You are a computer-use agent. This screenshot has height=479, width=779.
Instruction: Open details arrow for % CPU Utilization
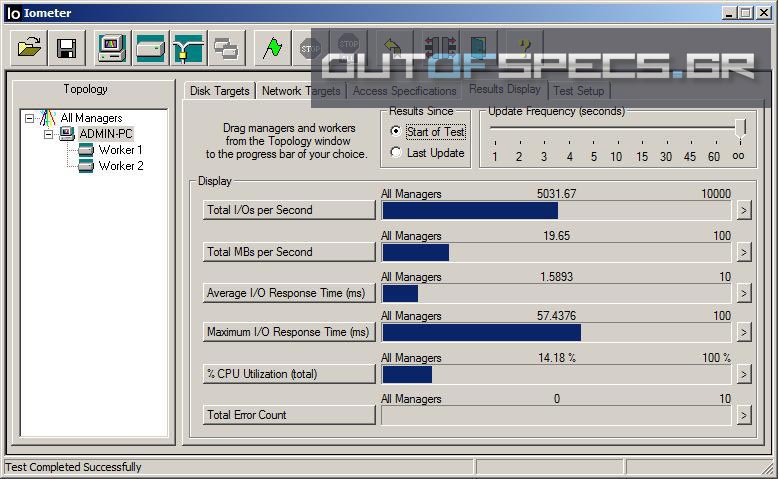coord(744,374)
